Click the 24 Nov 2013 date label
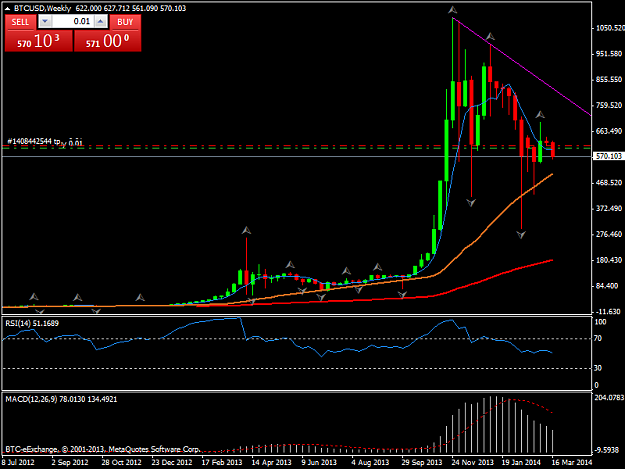 472,462
